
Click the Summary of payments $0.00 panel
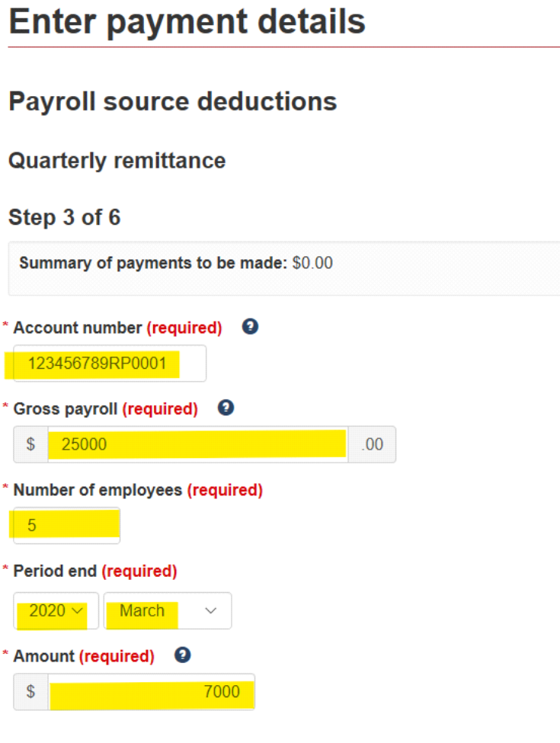coord(284,268)
